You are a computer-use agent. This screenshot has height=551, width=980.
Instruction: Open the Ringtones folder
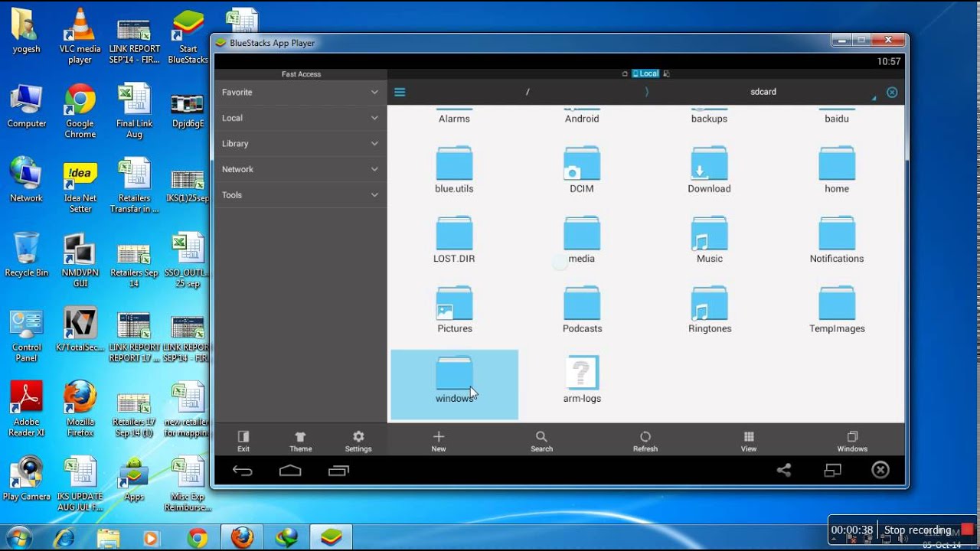coord(709,310)
